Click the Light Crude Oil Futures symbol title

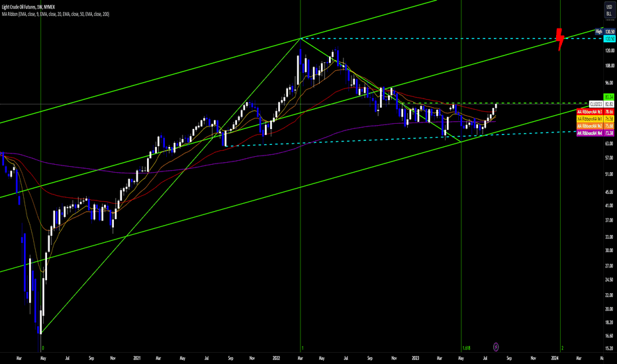(28, 7)
